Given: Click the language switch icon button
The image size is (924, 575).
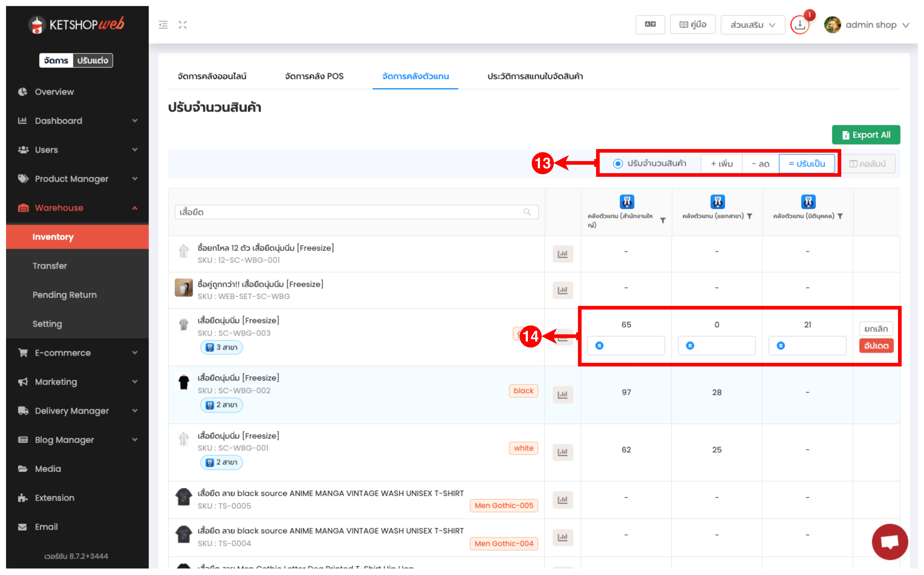Looking at the screenshot, I should 650,25.
